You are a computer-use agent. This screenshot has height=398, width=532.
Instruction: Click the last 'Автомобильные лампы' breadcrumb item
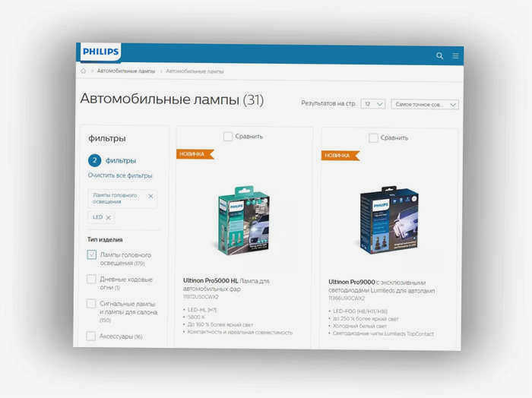195,71
